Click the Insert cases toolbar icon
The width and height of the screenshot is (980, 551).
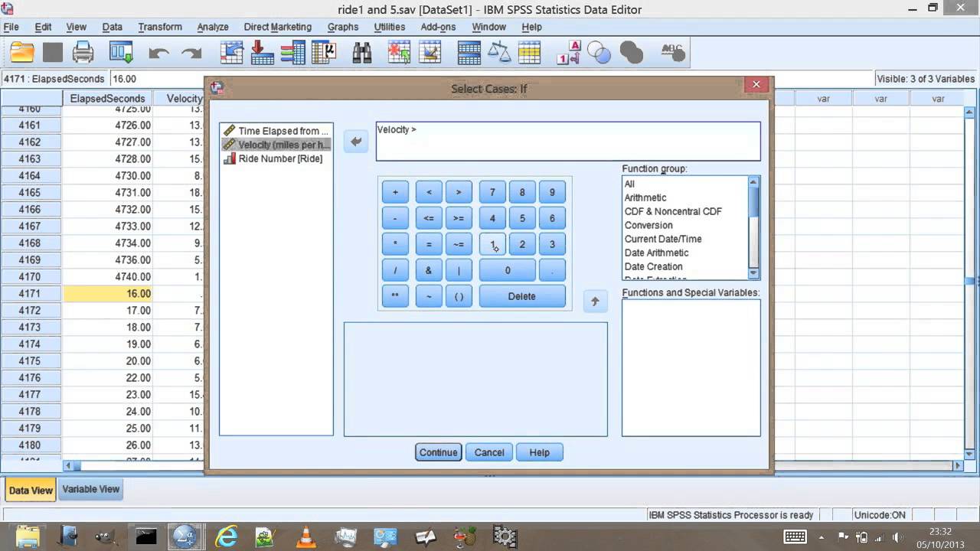pos(399,52)
